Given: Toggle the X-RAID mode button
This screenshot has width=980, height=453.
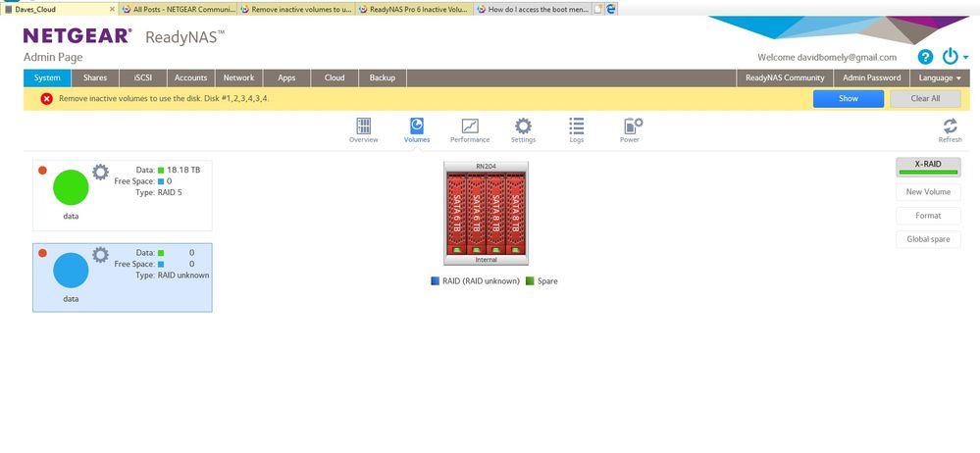Looking at the screenshot, I should point(928,167).
